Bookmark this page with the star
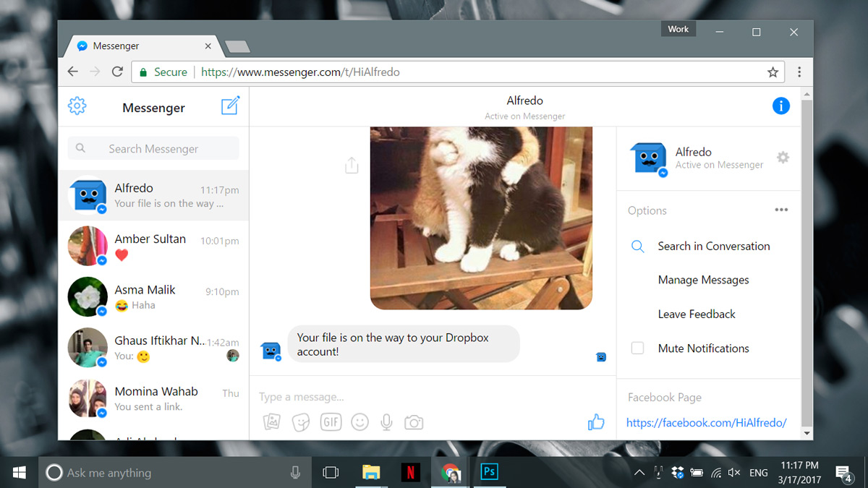 (773, 72)
